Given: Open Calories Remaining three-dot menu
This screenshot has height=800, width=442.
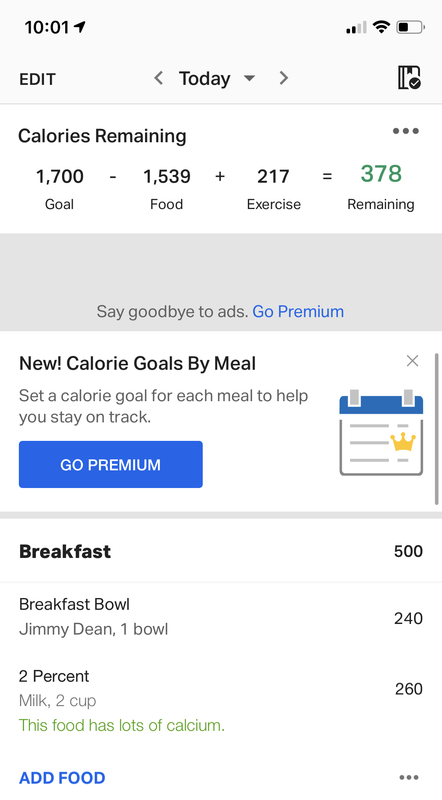Looking at the screenshot, I should (406, 131).
